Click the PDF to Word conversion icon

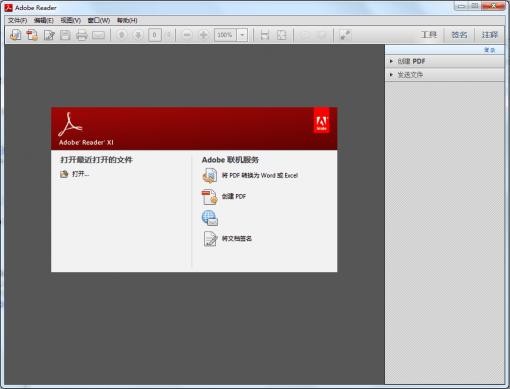210,176
